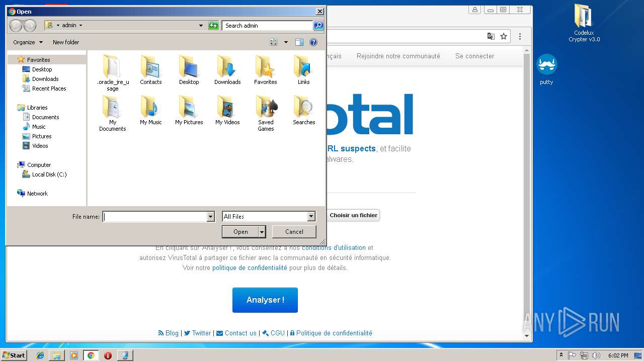The width and height of the screenshot is (644, 362).
Task: Show hidden tray icons
Action: click(561, 355)
